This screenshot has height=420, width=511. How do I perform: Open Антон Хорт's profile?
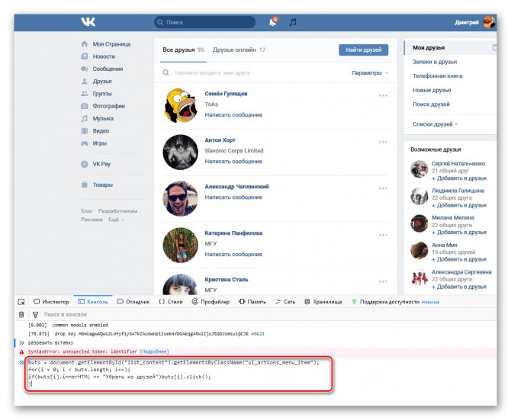click(x=220, y=140)
